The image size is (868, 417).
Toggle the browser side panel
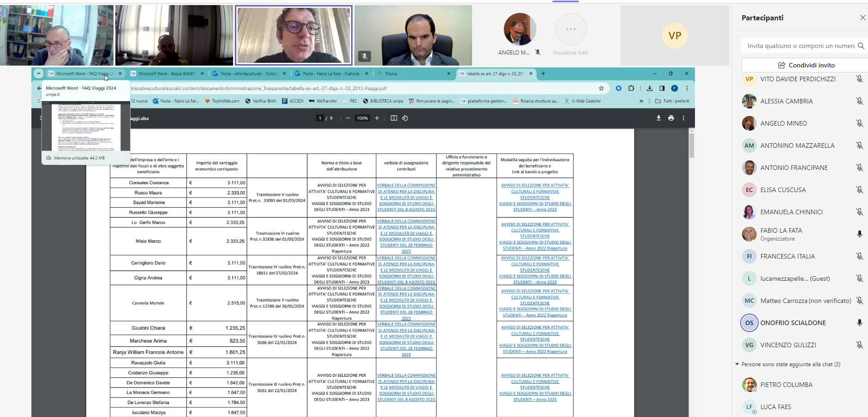(x=662, y=88)
